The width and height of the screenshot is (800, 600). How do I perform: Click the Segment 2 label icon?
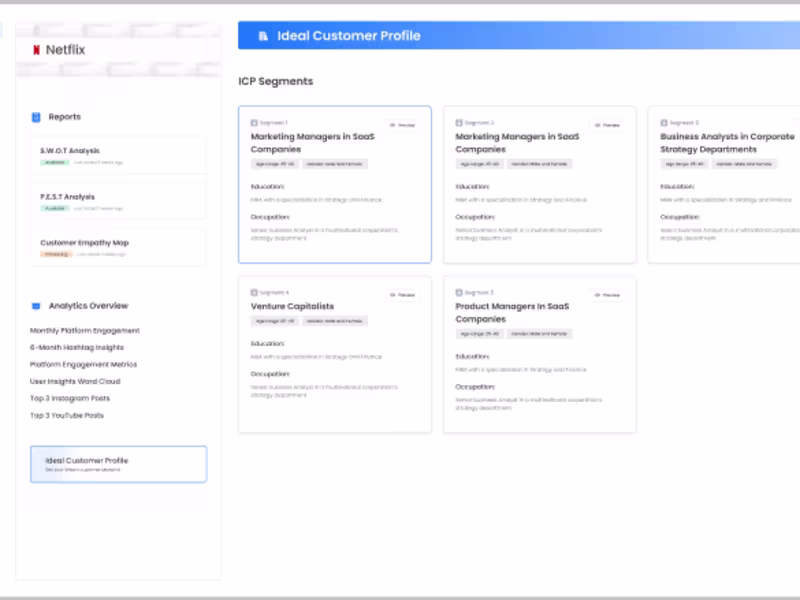tap(459, 123)
